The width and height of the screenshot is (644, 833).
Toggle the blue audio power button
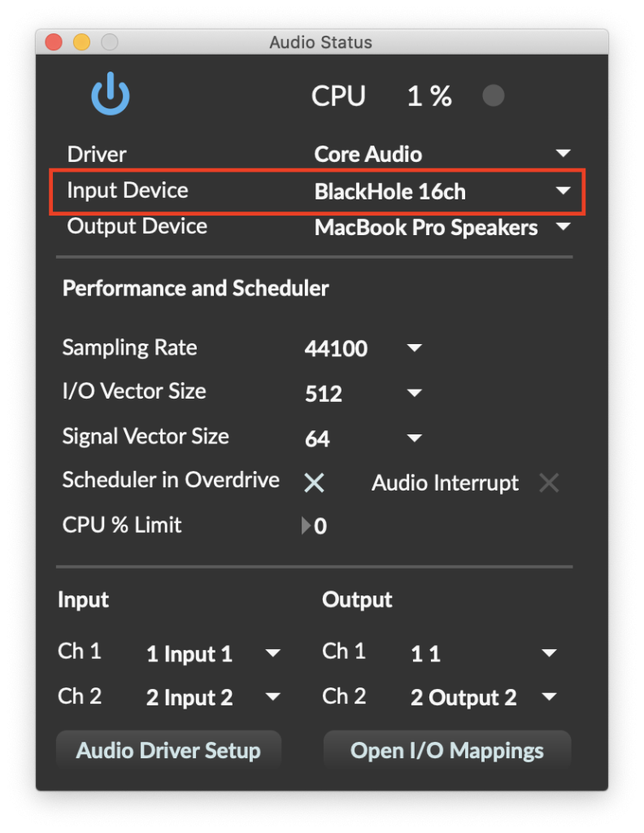pyautogui.click(x=110, y=93)
